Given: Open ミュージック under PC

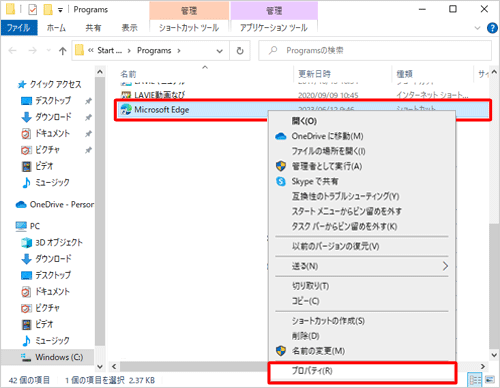Looking at the screenshot, I should 46,341.
